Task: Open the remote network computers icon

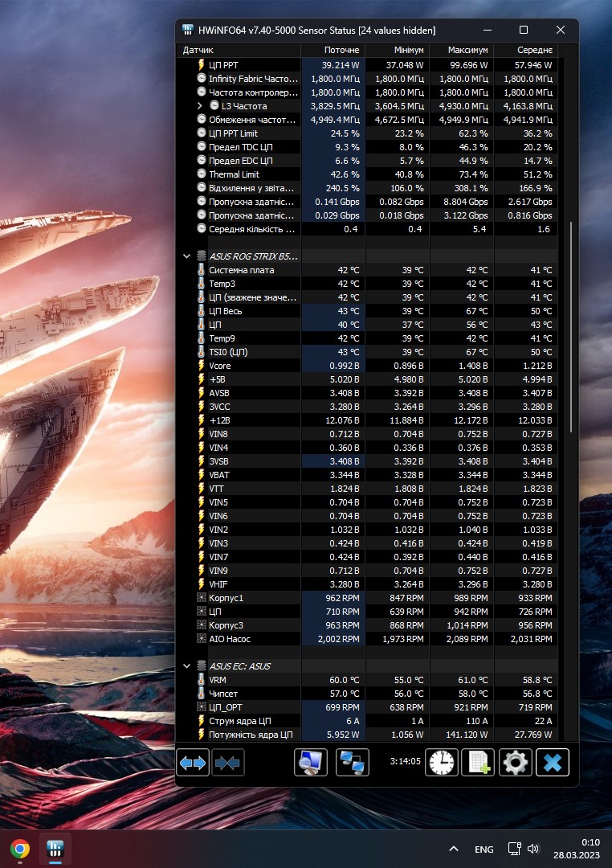Action: [353, 763]
